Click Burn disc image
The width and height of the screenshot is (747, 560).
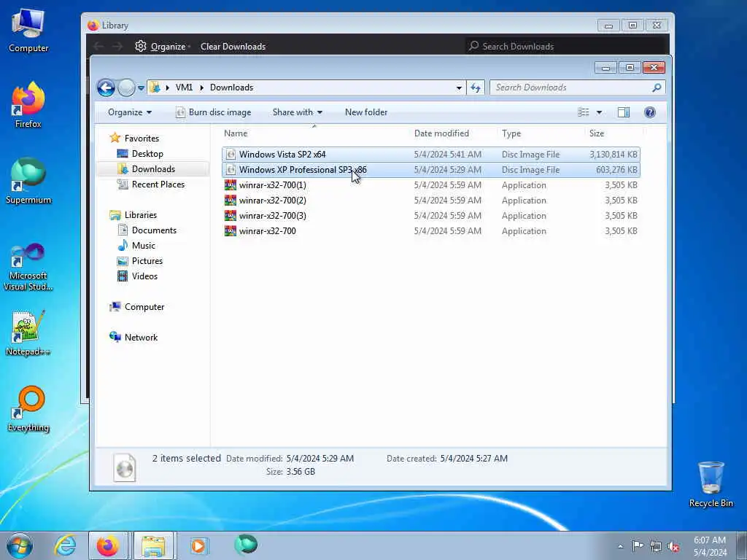214,112
